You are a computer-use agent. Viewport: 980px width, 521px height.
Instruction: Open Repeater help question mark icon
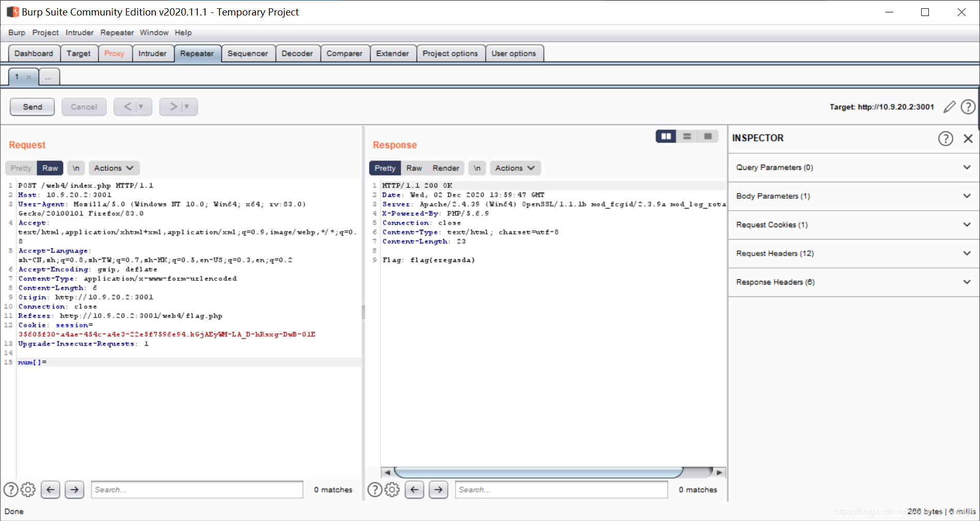point(968,107)
